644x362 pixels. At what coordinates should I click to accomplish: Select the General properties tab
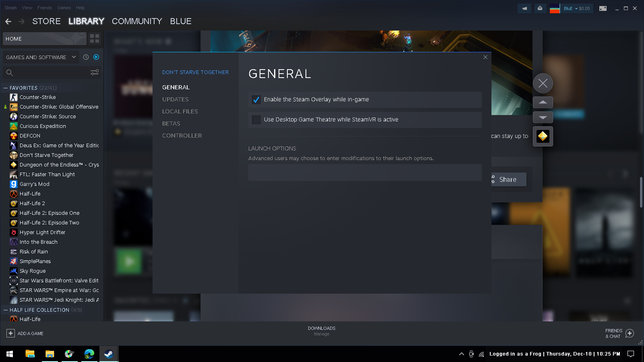(x=176, y=87)
